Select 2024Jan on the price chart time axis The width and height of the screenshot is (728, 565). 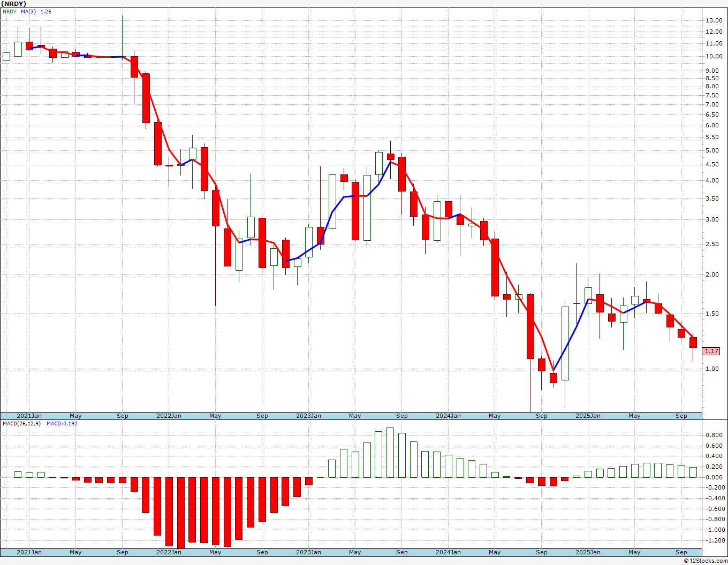(448, 416)
